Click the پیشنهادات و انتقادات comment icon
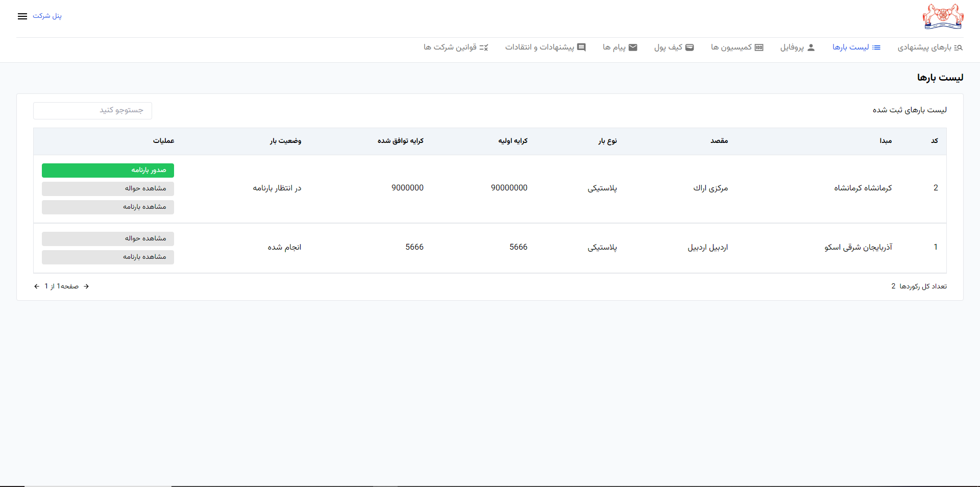This screenshot has height=487, width=980. pyautogui.click(x=581, y=47)
